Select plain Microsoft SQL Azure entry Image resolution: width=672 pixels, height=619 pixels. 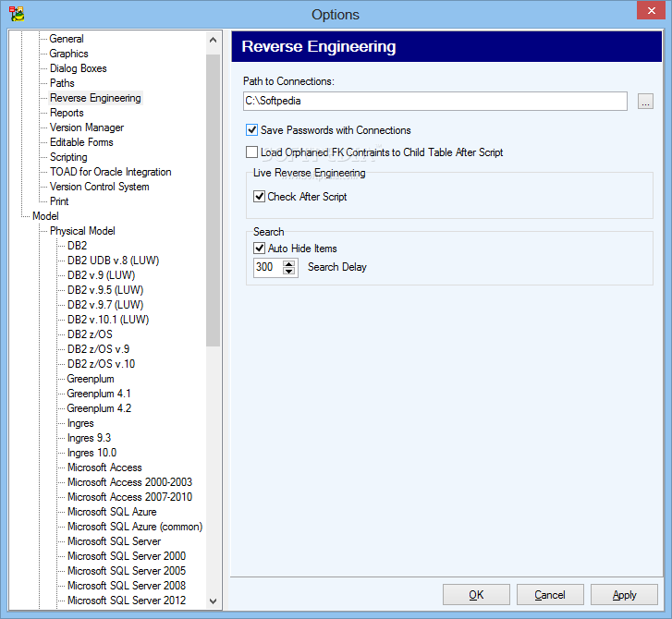(x=112, y=512)
